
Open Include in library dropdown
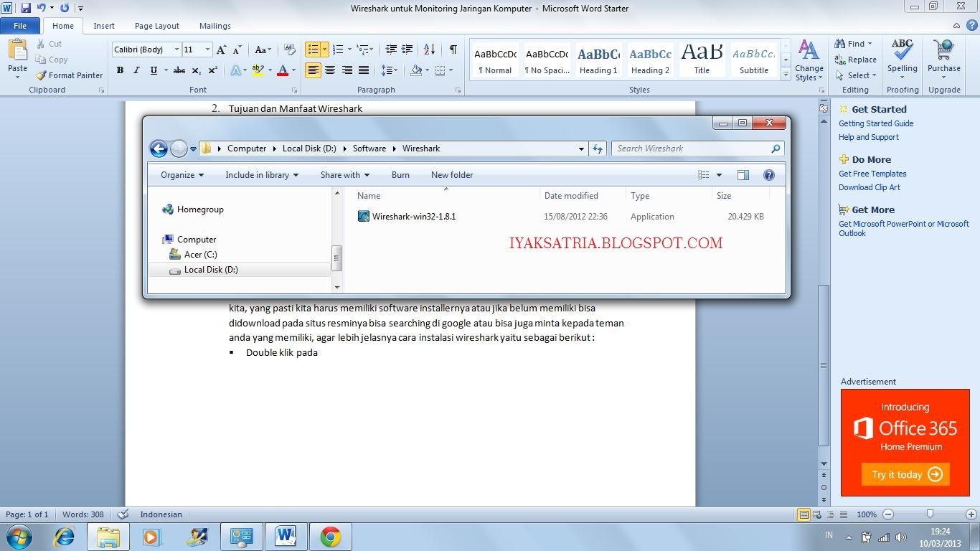coord(262,175)
